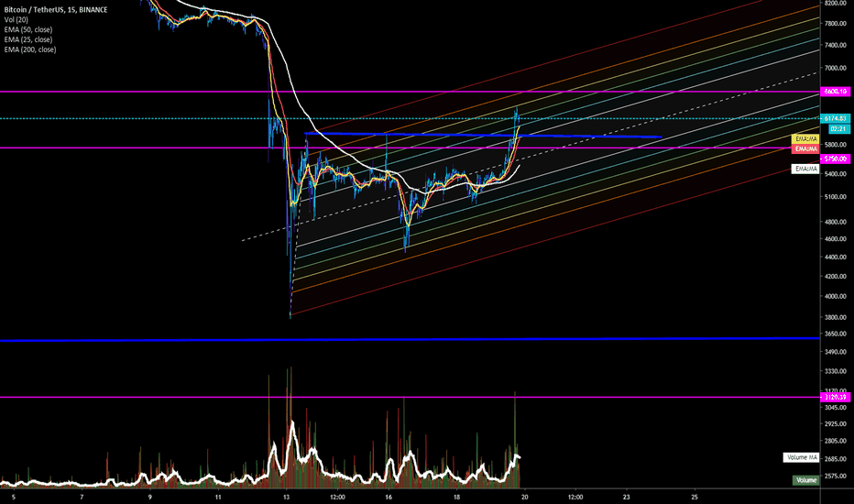Viewport: 854px width, 504px height.
Task: Click the 02:21 bar countdown tag
Action: tap(839, 128)
